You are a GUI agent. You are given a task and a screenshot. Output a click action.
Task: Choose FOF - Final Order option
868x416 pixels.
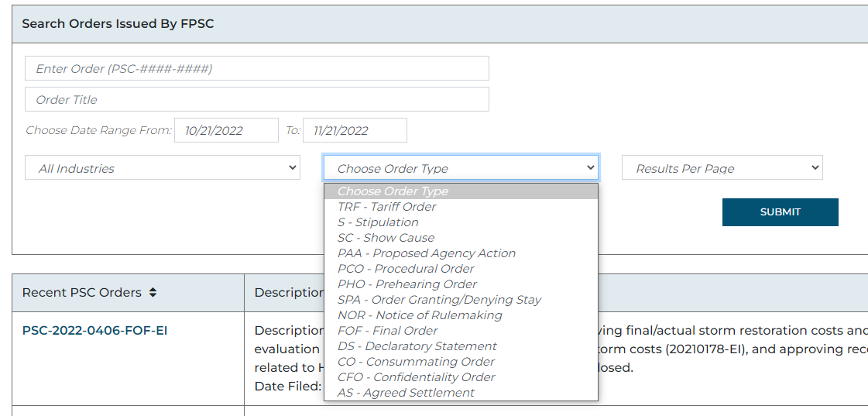click(387, 331)
